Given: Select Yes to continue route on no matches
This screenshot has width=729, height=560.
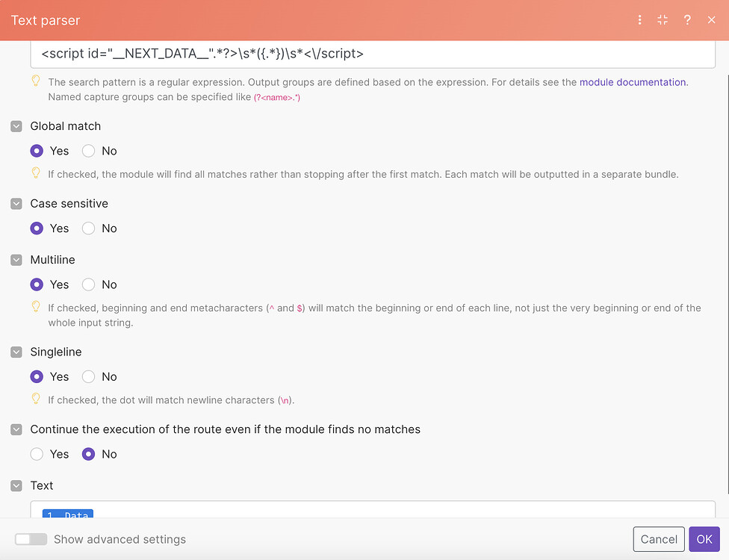Looking at the screenshot, I should coord(37,454).
